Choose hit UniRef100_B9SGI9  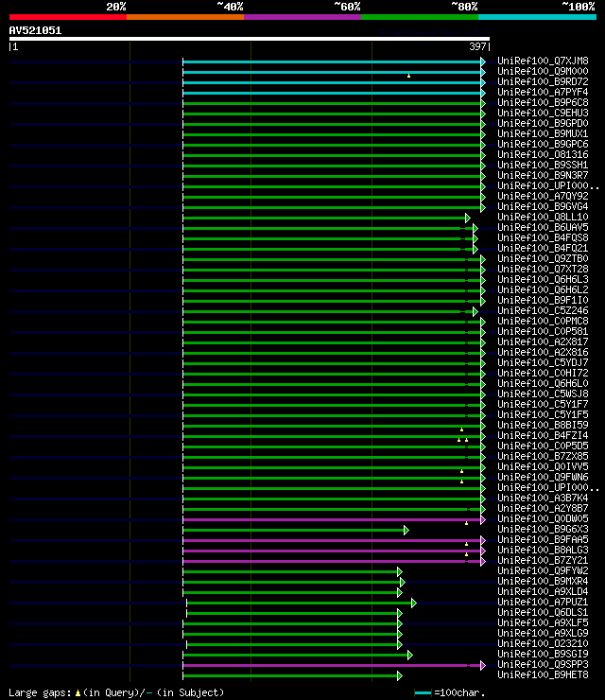[543, 654]
